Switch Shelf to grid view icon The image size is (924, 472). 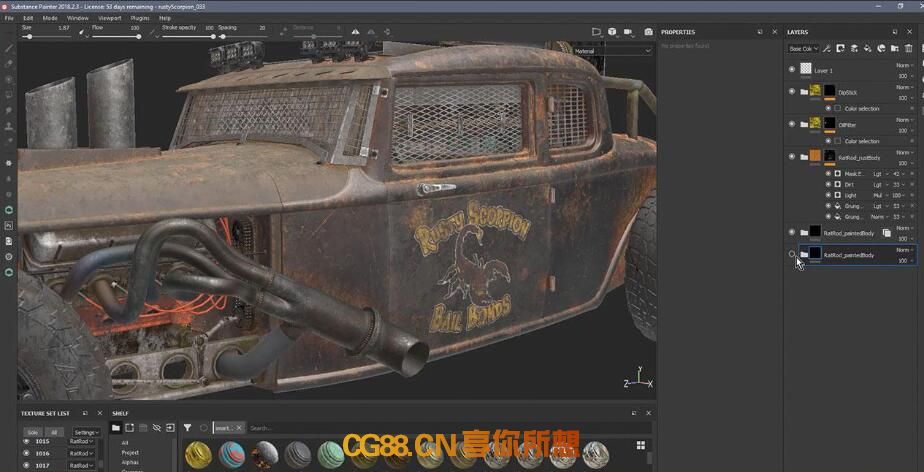pyautogui.click(x=641, y=445)
